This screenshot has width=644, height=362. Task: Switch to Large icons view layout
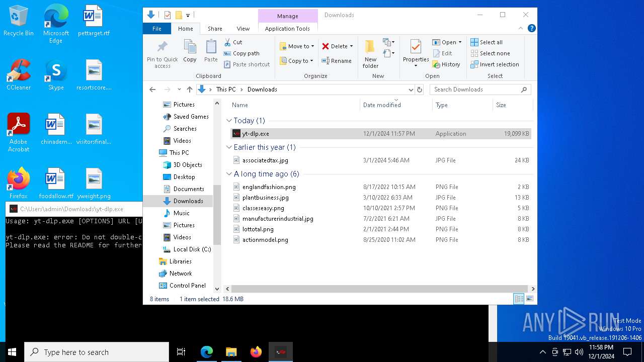(x=529, y=299)
